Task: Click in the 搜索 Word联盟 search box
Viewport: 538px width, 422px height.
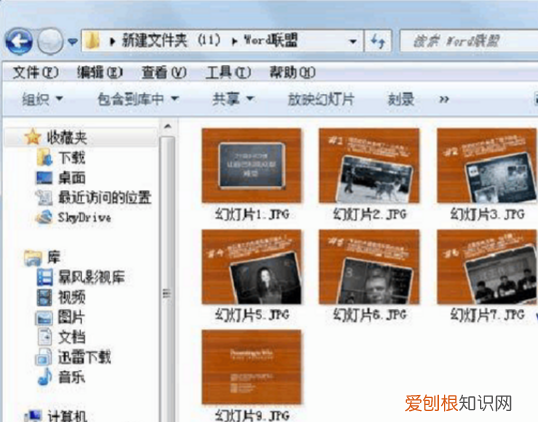Action: point(469,41)
